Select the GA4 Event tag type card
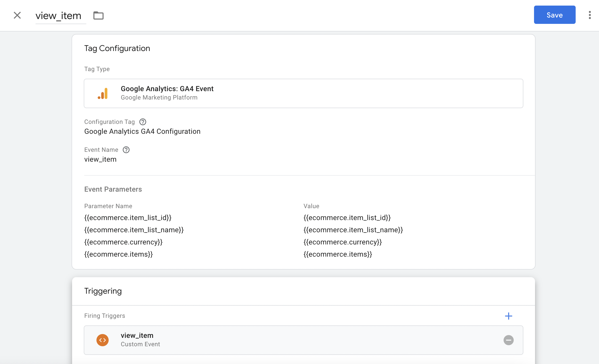Viewport: 599px width, 364px height. pos(303,93)
